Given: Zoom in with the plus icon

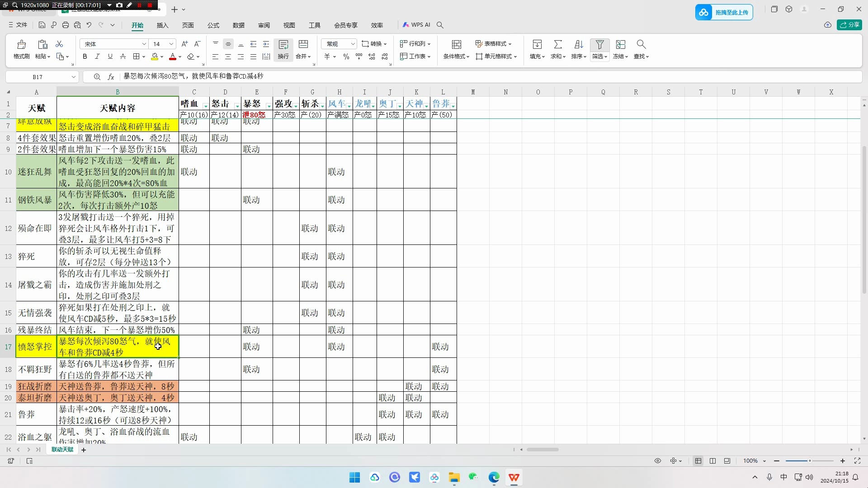Looking at the screenshot, I should (843, 461).
